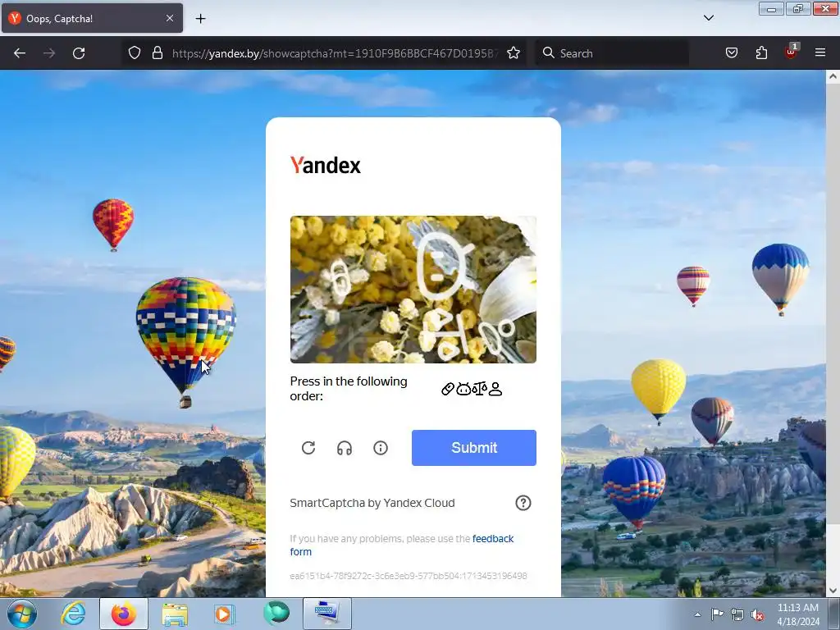This screenshot has width=840, height=630.
Task: Refresh the captcha challenge
Action: (x=308, y=448)
